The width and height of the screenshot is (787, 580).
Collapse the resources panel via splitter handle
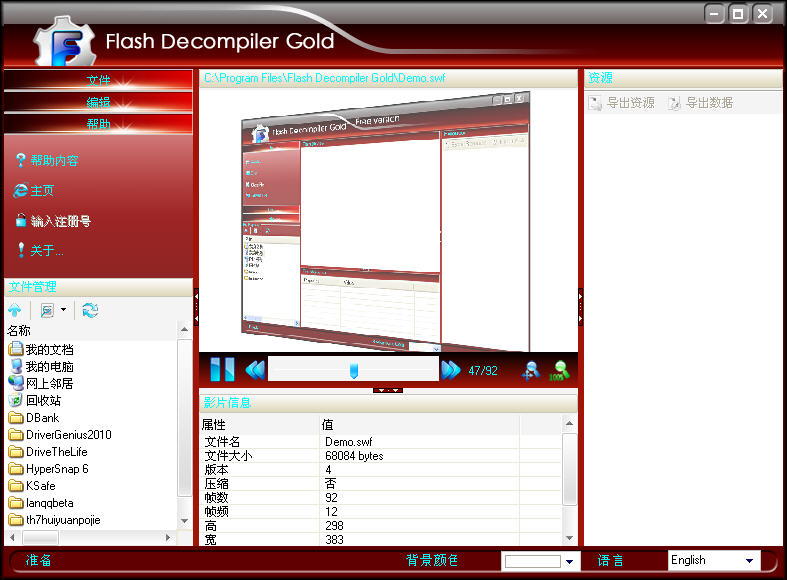pyautogui.click(x=581, y=307)
